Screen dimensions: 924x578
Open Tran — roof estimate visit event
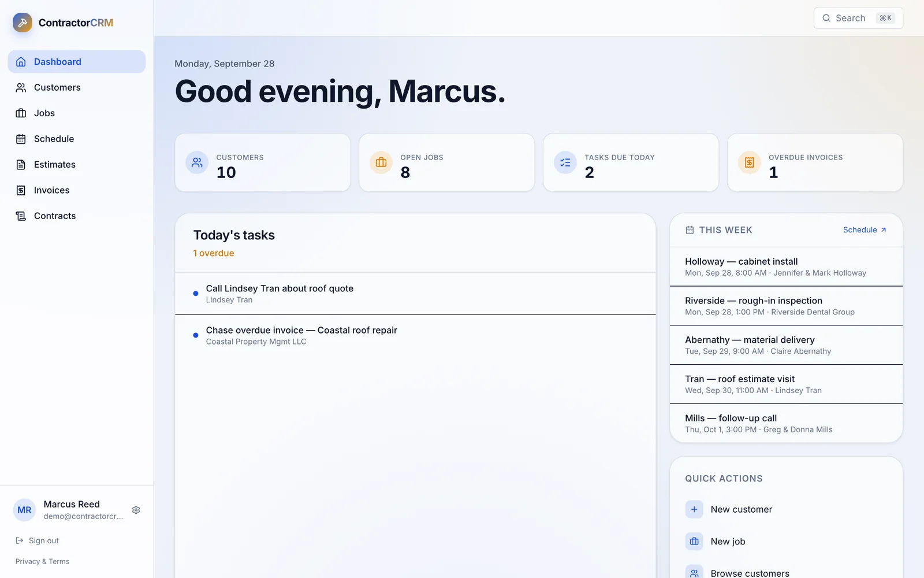point(786,384)
